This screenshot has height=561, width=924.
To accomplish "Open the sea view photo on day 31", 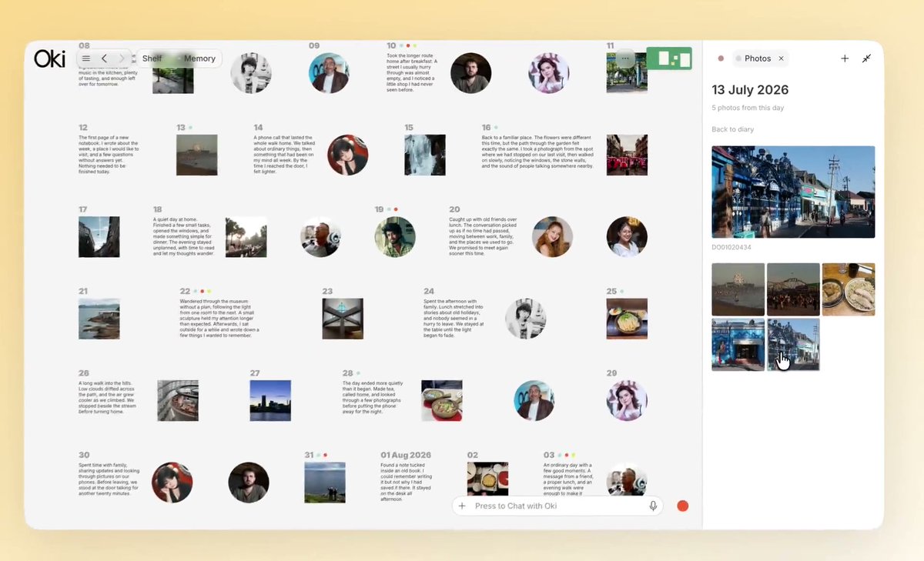I will click(325, 483).
